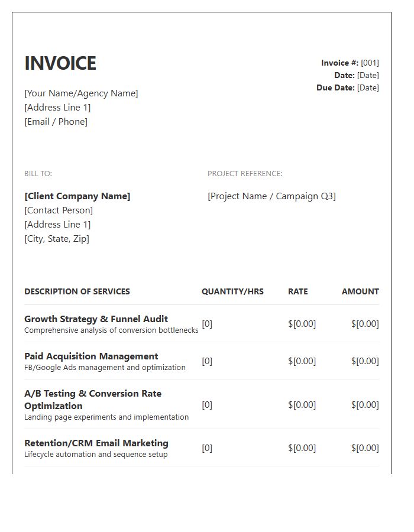414x532 pixels.
Task: Click 'Landing page experiments and implementation' description
Action: click(106, 417)
